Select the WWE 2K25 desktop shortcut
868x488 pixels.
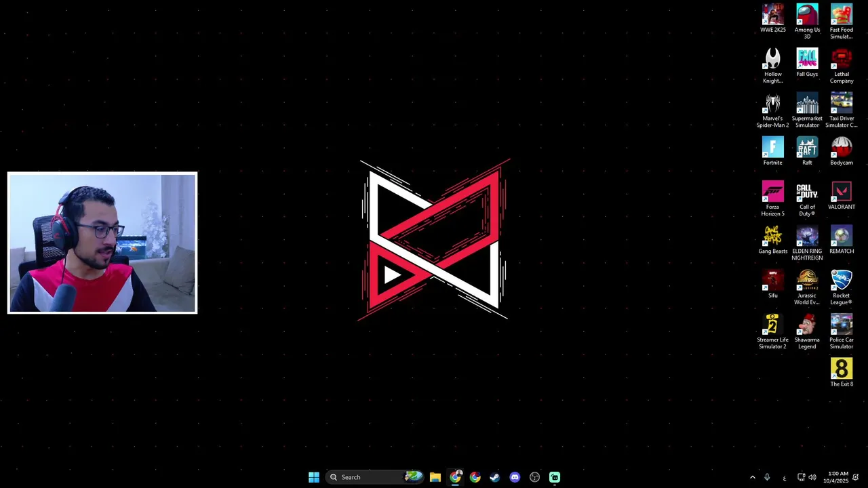(772, 19)
